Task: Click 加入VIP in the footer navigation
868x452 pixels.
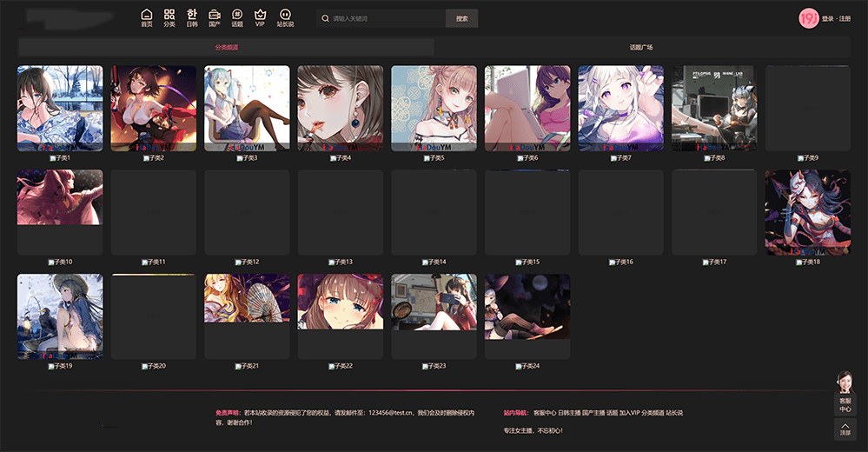Action: pos(629,413)
